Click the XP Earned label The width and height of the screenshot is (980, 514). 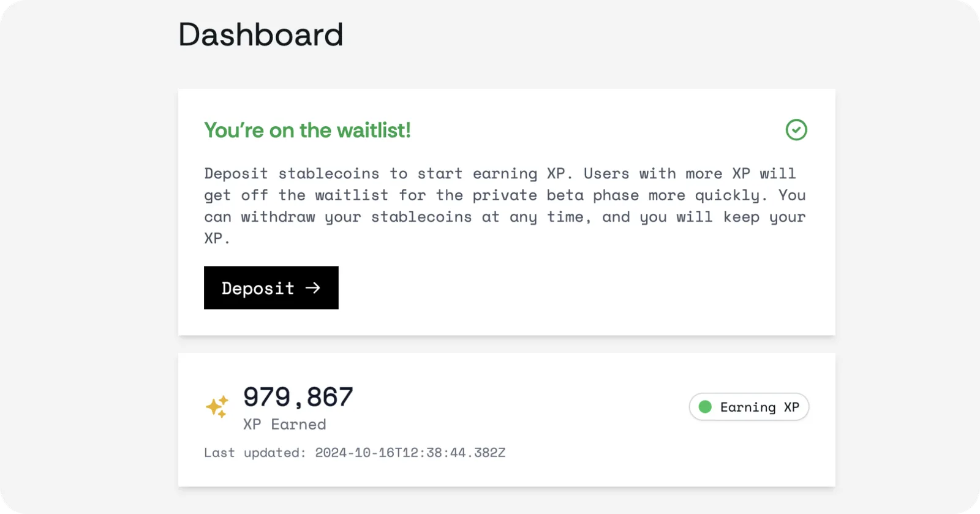tap(285, 424)
